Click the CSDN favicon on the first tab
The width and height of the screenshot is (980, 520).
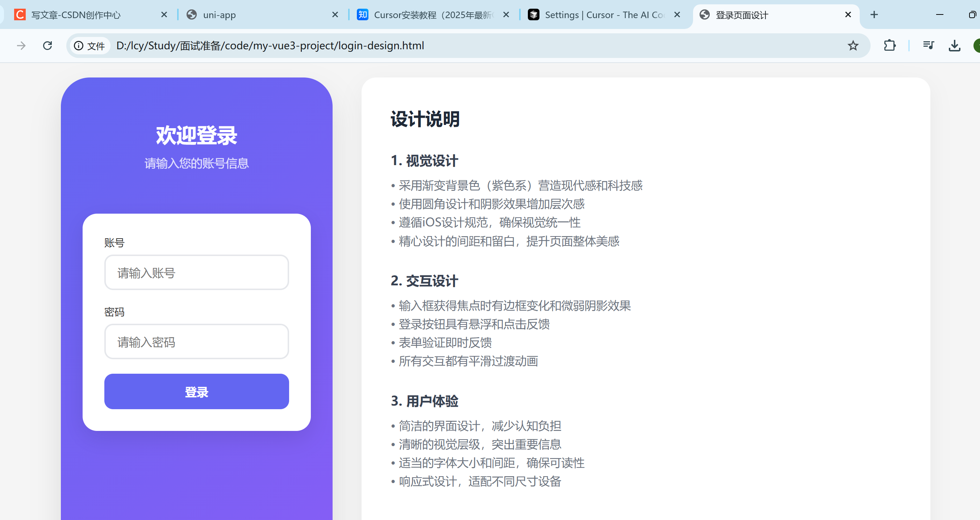coord(20,14)
